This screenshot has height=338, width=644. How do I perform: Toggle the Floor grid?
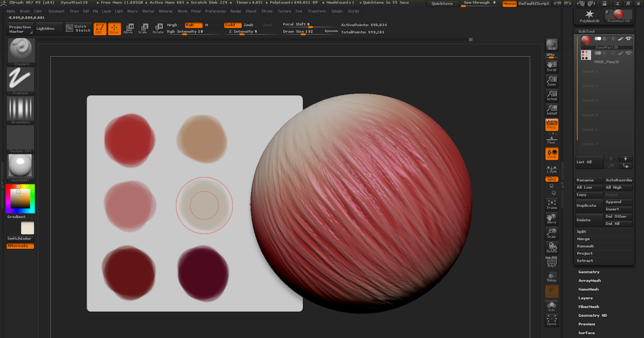coord(552,140)
